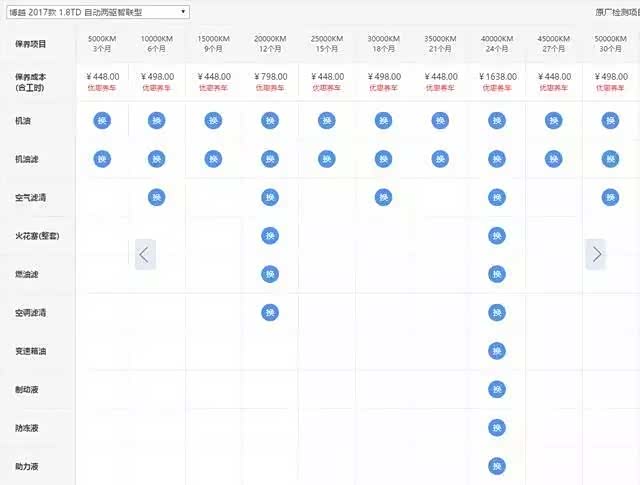Click the 燃油滤 replace icon under 40000KM
Screen dimensions: 640x485
click(497, 274)
